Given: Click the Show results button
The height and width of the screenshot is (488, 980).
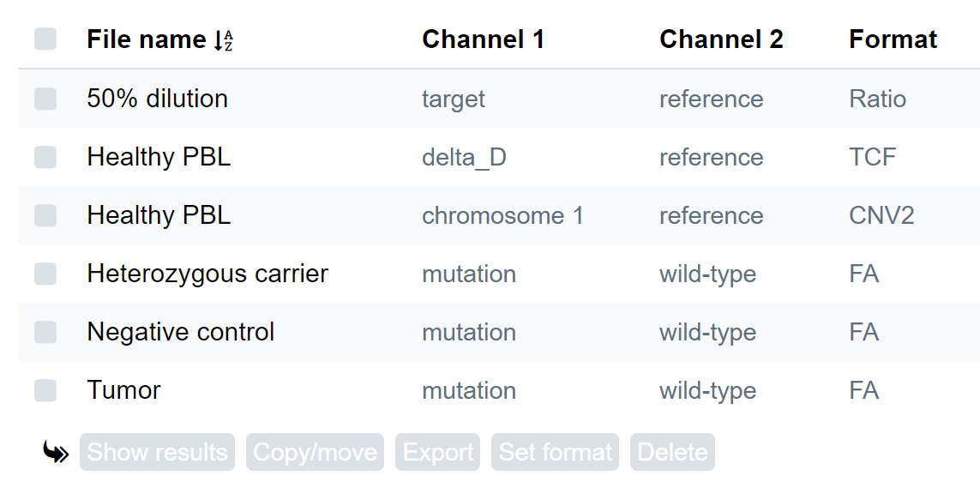Looking at the screenshot, I should [x=157, y=452].
